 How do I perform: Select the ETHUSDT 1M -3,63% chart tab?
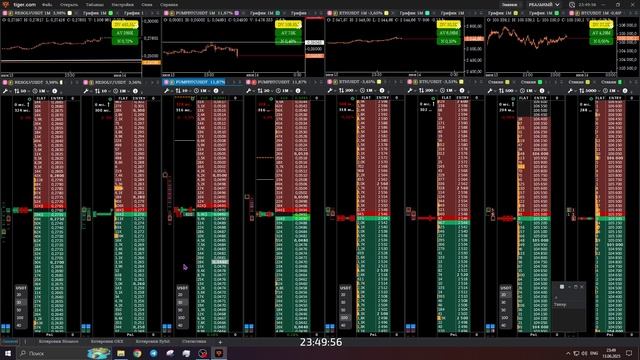point(357,13)
